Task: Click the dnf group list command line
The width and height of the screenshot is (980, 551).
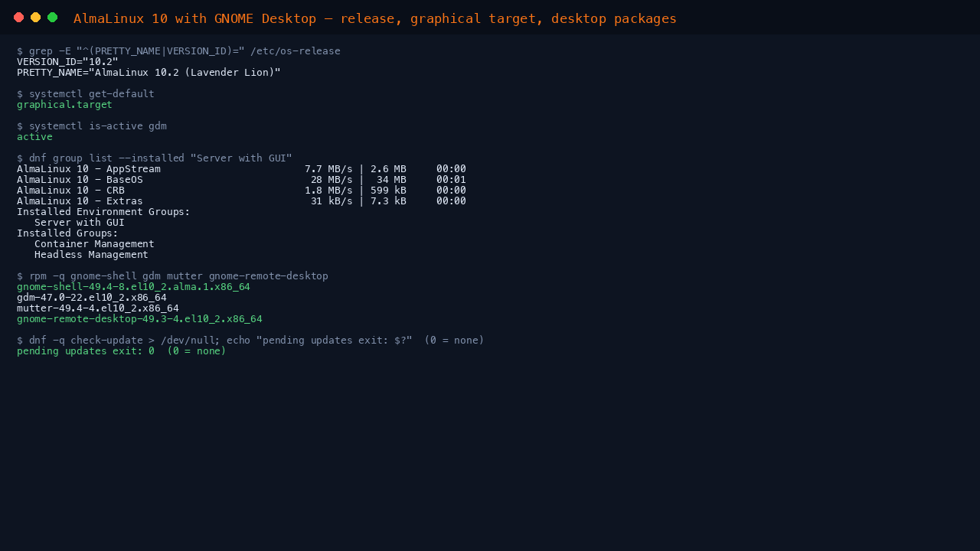Action: coord(155,158)
